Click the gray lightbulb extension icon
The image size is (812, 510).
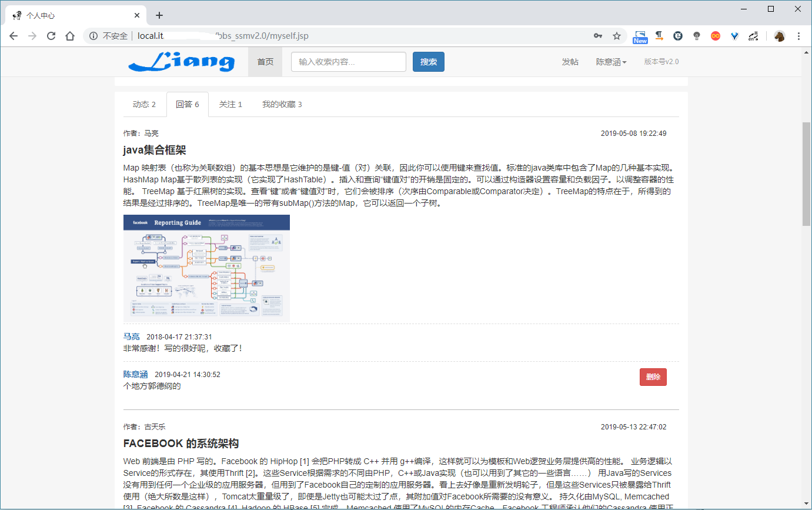697,36
